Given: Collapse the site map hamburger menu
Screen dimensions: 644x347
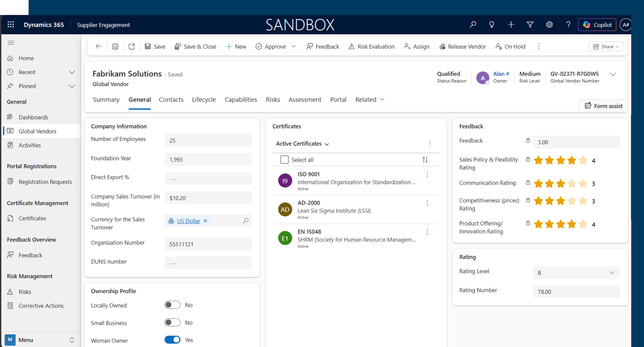Looking at the screenshot, I should [11, 43].
